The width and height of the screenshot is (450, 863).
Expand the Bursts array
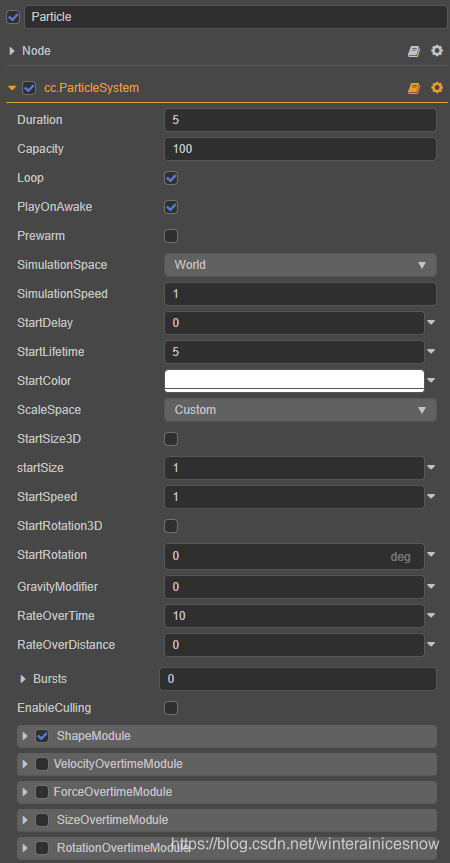23,679
